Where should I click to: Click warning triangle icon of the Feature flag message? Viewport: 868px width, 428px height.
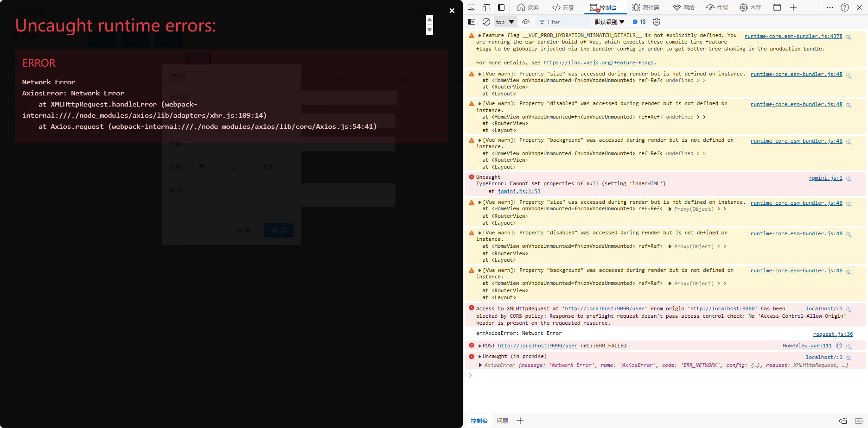pos(472,35)
